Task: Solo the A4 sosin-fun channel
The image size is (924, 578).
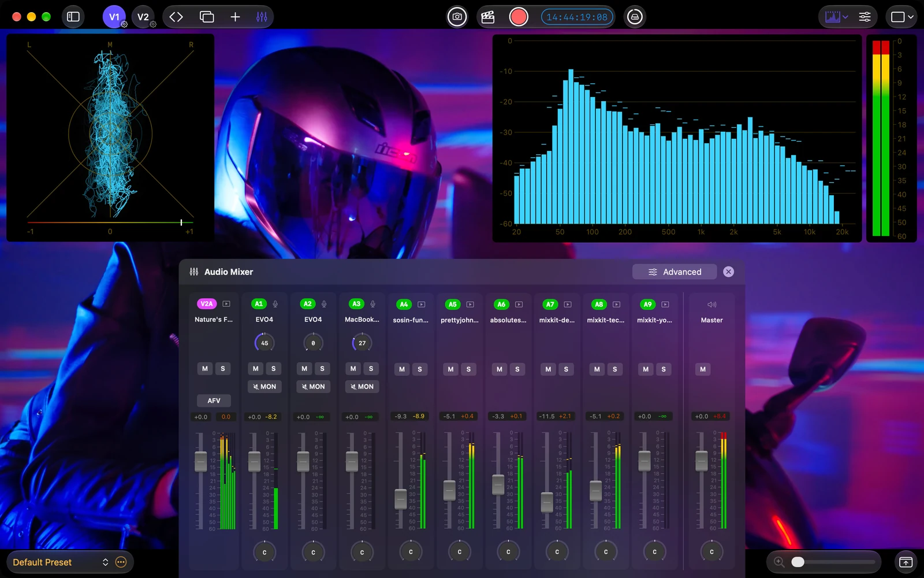Action: tap(420, 369)
